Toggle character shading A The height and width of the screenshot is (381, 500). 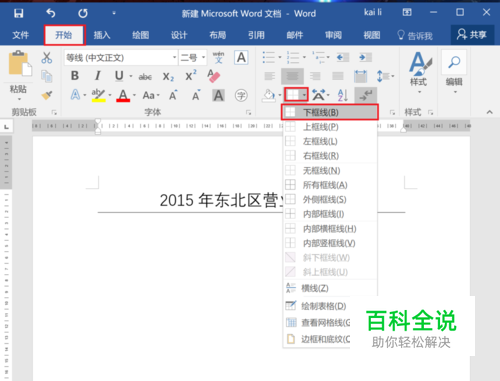click(x=218, y=96)
